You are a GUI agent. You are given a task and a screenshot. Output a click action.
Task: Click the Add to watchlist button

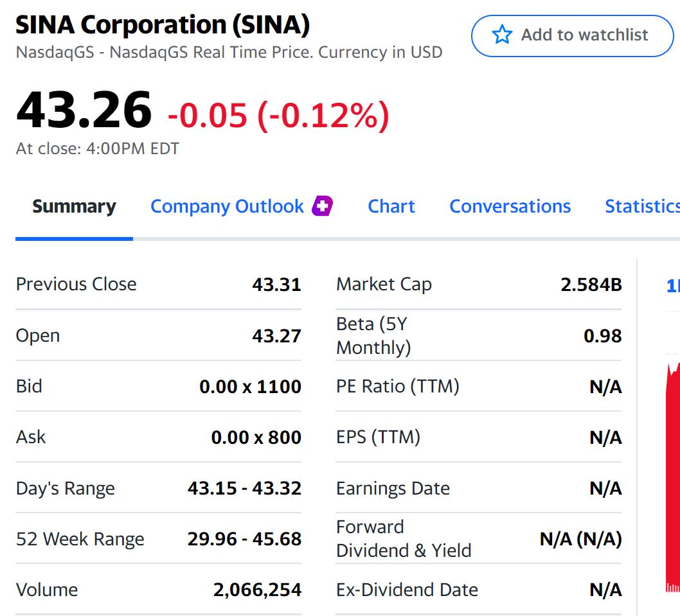click(x=573, y=35)
